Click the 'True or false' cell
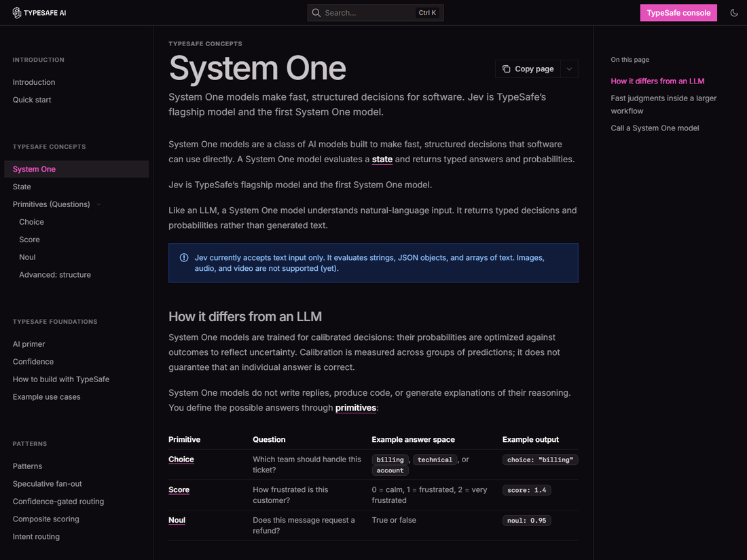This screenshot has height=560, width=747. (394, 521)
